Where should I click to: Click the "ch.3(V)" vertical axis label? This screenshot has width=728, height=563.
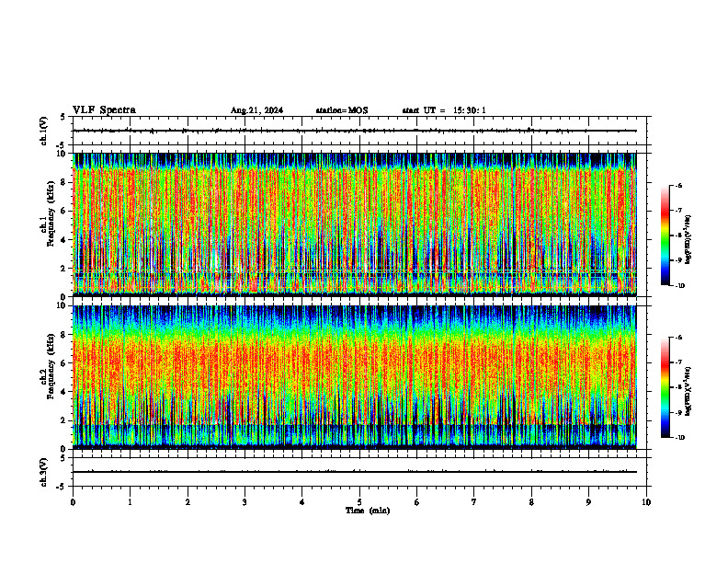[44, 472]
